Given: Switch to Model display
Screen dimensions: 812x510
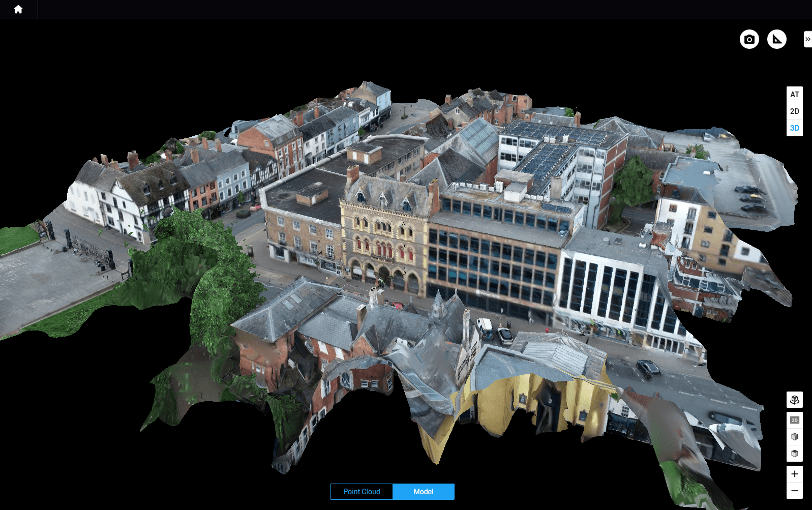Looking at the screenshot, I should (424, 492).
